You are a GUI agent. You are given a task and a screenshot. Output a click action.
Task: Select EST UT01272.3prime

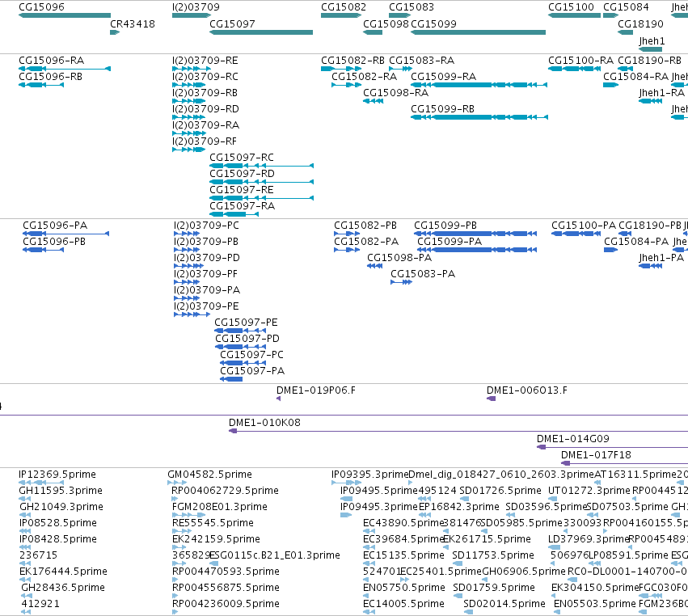click(589, 491)
